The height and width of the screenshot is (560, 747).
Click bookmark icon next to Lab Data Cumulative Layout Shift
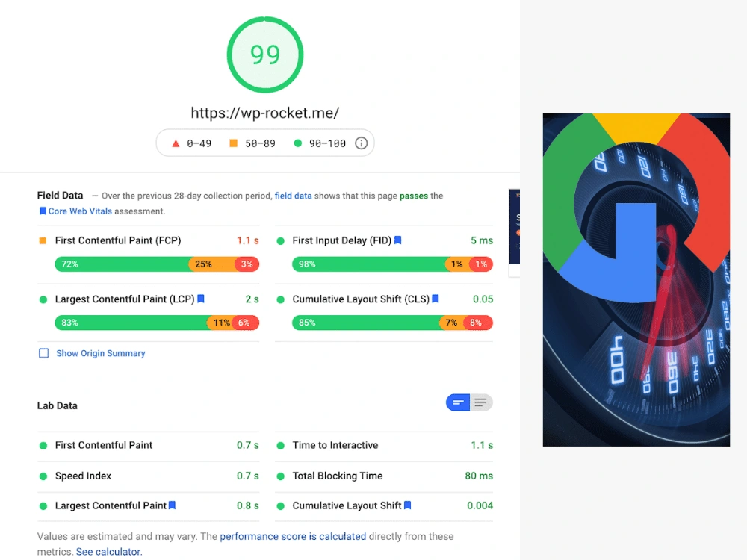407,505
